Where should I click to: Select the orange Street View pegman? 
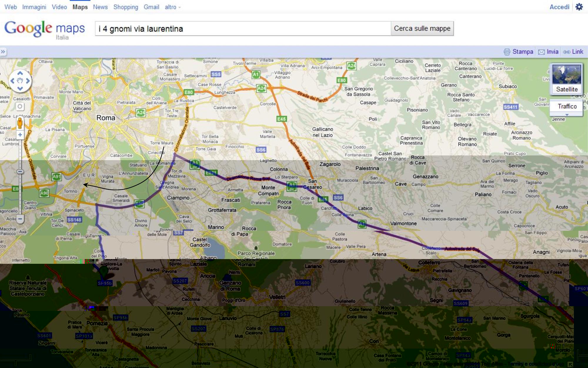[20, 123]
